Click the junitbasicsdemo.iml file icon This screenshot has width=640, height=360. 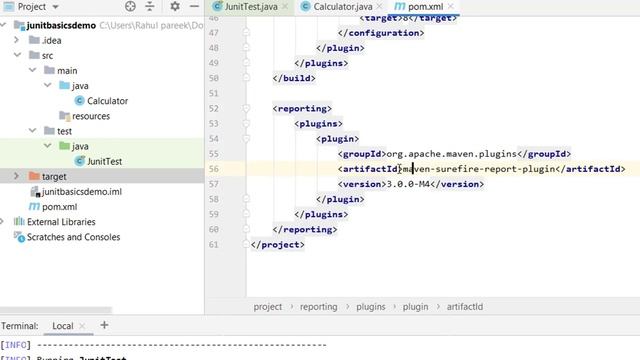(36, 191)
